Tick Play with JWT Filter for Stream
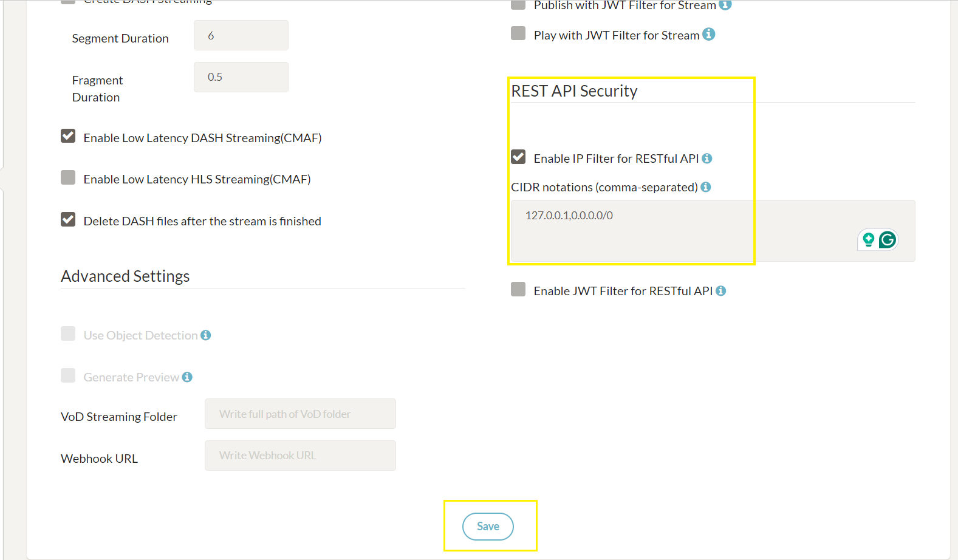The width and height of the screenshot is (958, 560). point(518,33)
